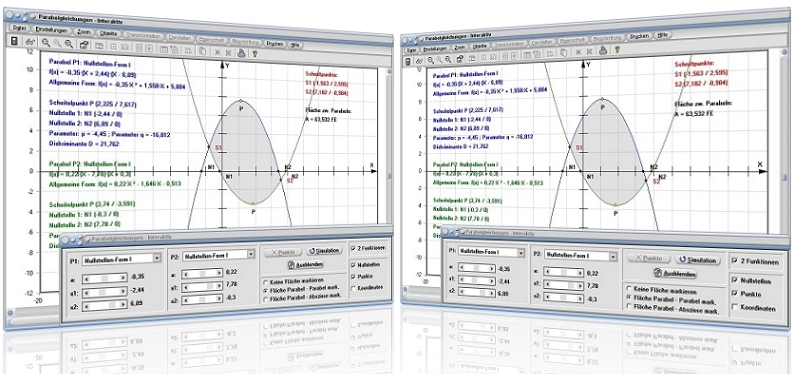The width and height of the screenshot is (794, 374).
Task: Click the Simulation button in right panel
Action: (x=697, y=260)
